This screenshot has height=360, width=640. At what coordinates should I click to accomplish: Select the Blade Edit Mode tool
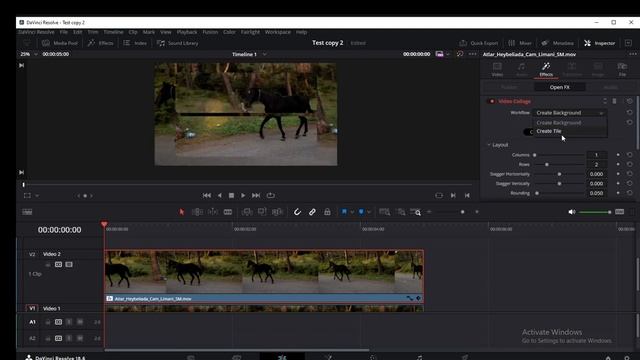tap(228, 212)
